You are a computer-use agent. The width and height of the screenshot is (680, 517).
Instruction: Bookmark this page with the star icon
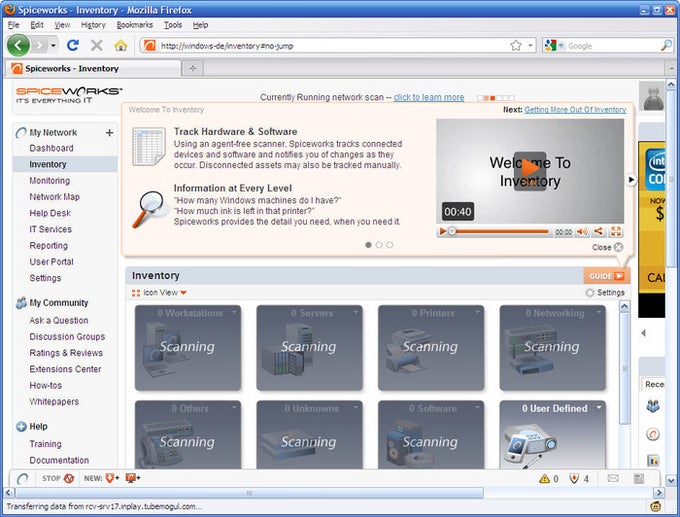516,45
